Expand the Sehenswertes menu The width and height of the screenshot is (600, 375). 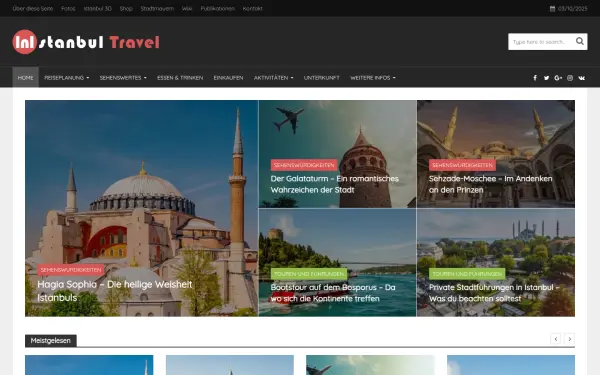pyautogui.click(x=123, y=78)
